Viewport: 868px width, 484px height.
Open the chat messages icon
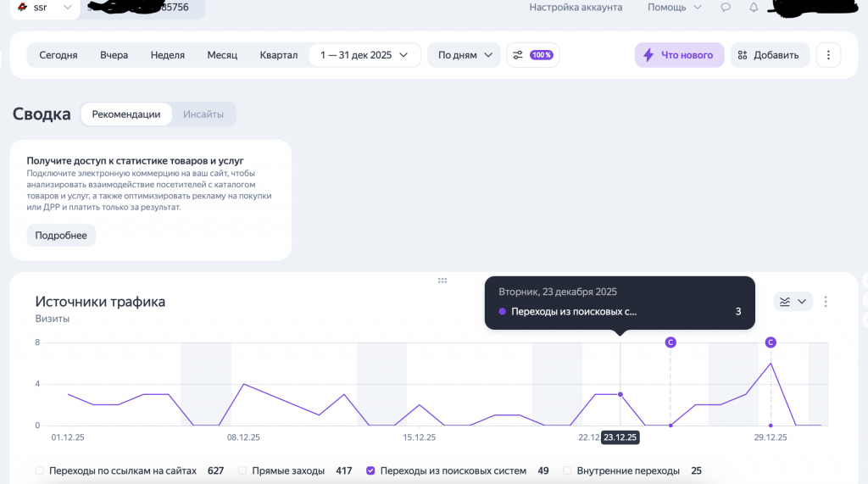point(726,7)
